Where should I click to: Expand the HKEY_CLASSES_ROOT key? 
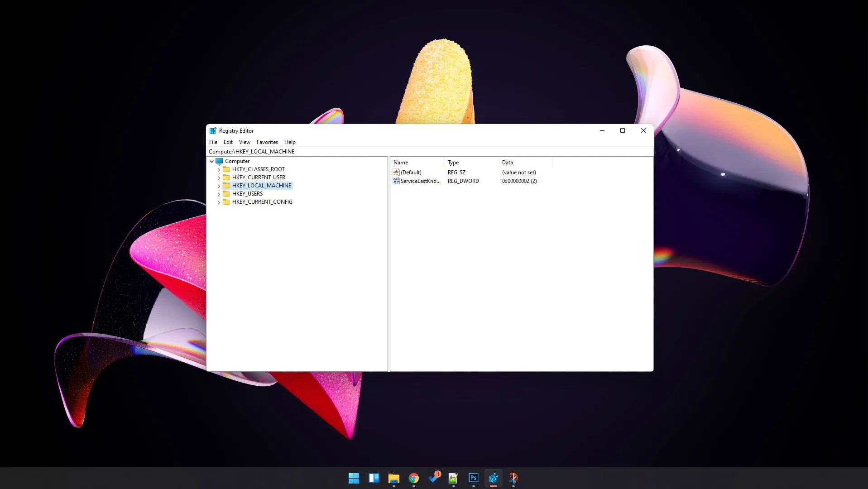[219, 170]
